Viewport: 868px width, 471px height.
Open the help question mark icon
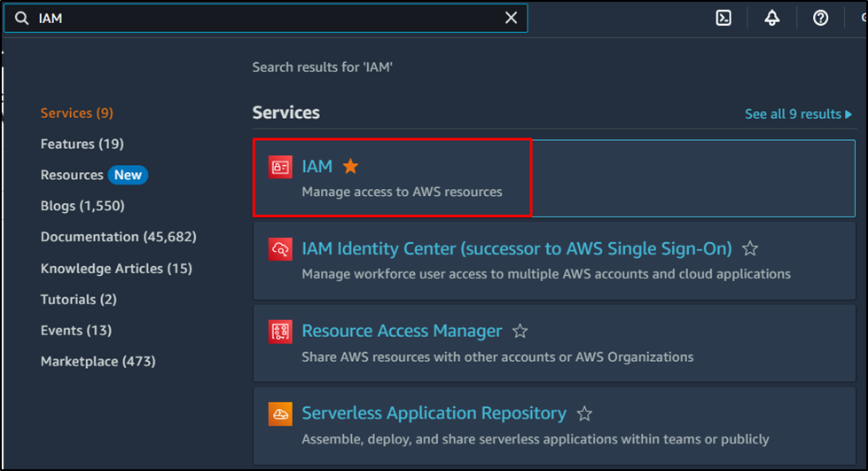(x=820, y=18)
